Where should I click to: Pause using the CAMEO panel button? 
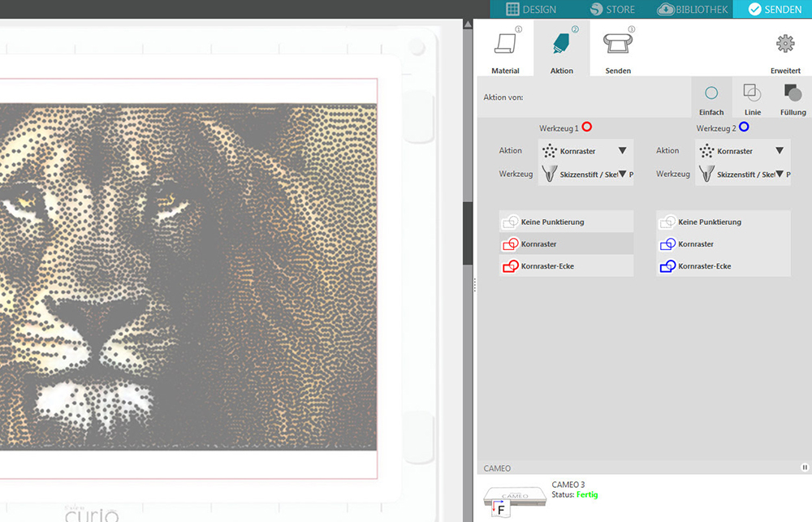point(805,468)
